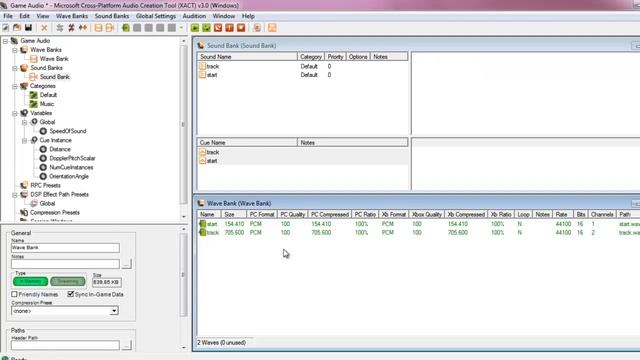
Task: Collapse the Game Audio root node
Action: pyautogui.click(x=5, y=41)
